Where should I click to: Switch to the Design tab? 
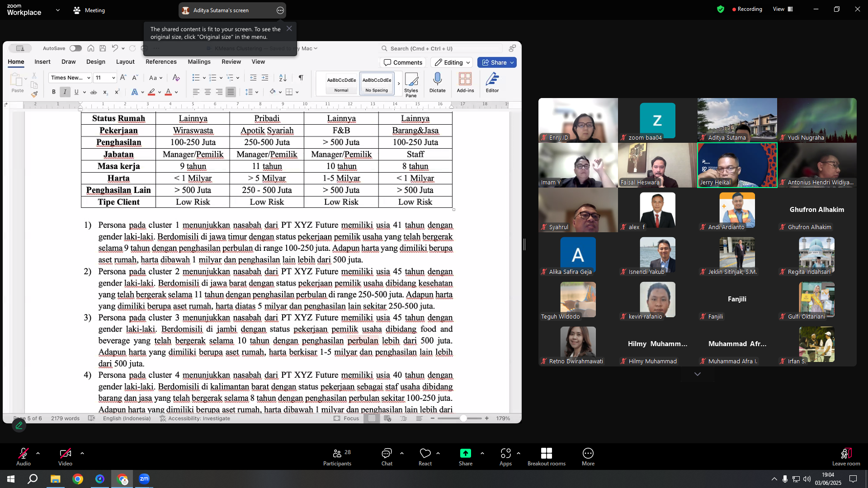[x=96, y=62]
